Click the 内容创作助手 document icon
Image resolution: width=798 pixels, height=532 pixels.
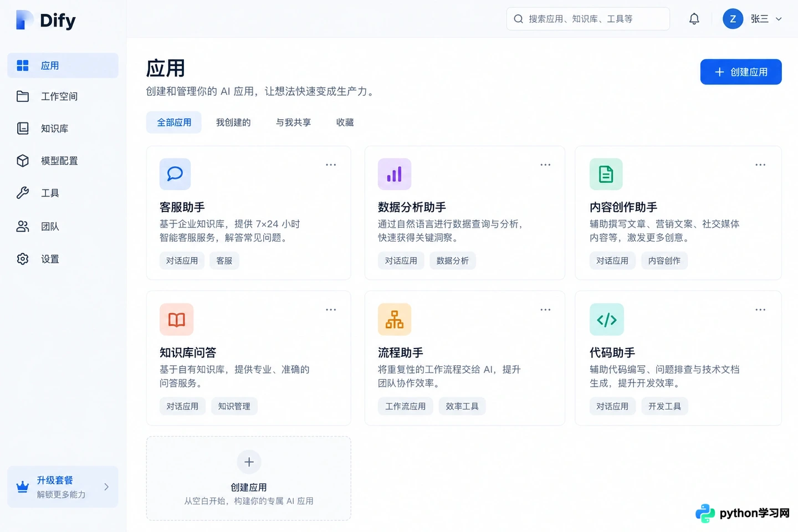(x=606, y=174)
